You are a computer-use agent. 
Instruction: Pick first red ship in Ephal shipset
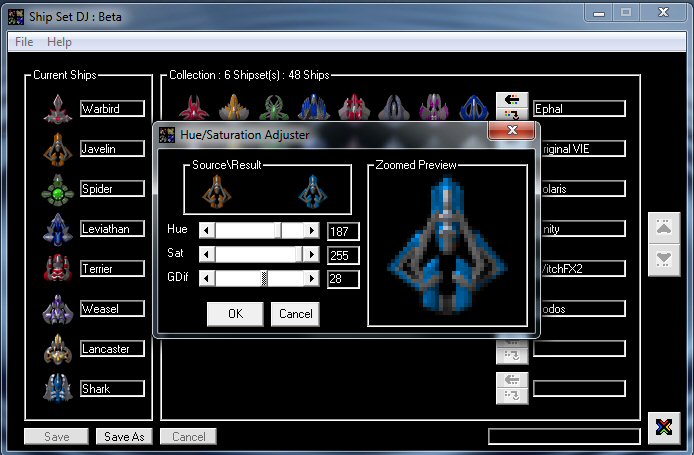194,108
